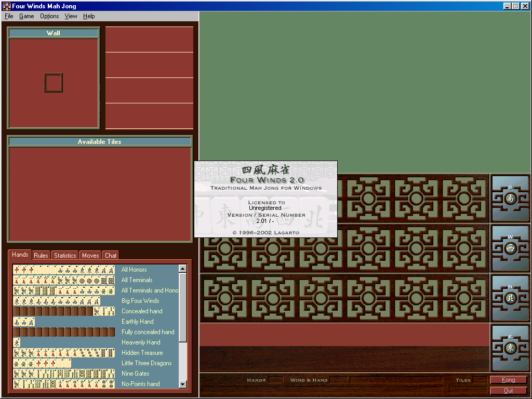532x399 pixels.
Task: Click the Hand# field
Action: tap(276, 380)
